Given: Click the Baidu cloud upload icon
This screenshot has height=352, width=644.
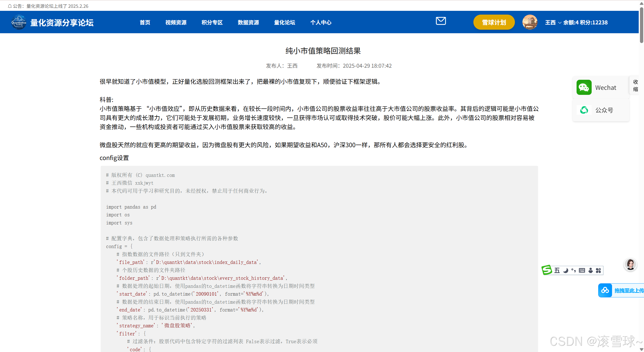Looking at the screenshot, I should click(605, 290).
